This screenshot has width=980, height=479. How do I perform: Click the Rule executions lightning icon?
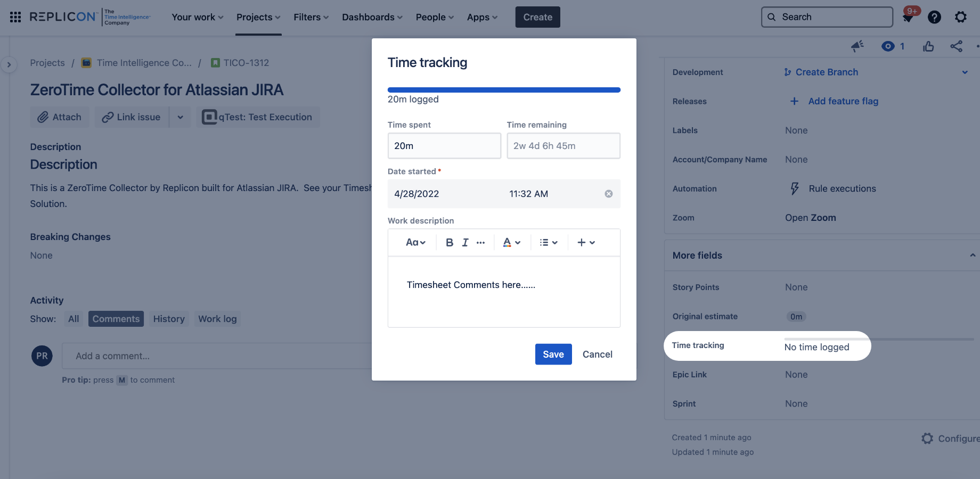[795, 188]
